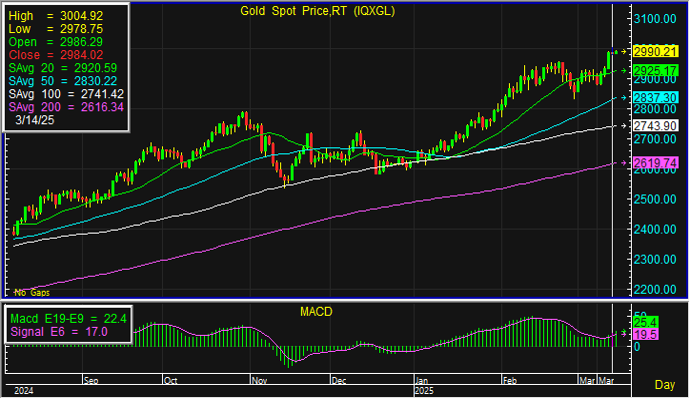Click the 2700.00 price axis label
Image resolution: width=690 pixels, height=399 pixels.
655,139
